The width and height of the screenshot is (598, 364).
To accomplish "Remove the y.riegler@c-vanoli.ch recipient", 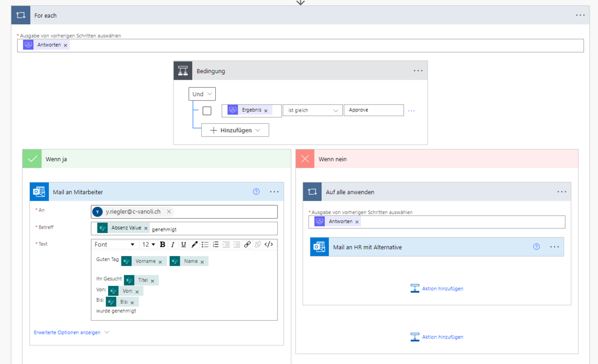I will pos(169,212).
